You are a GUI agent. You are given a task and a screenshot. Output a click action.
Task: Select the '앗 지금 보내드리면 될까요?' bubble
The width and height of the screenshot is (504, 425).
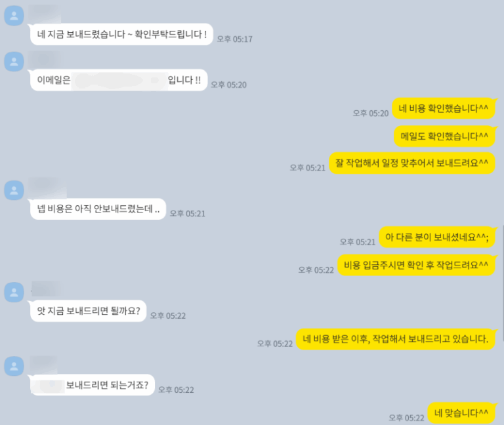tap(89, 311)
